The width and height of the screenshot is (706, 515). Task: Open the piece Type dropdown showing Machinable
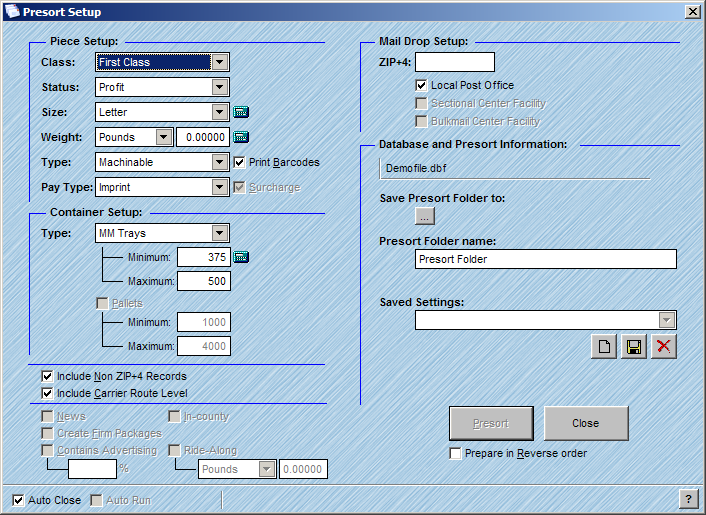coord(220,162)
